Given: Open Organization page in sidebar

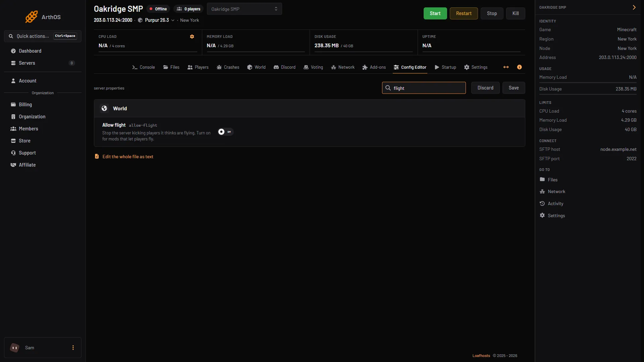Looking at the screenshot, I should (x=43, y=117).
